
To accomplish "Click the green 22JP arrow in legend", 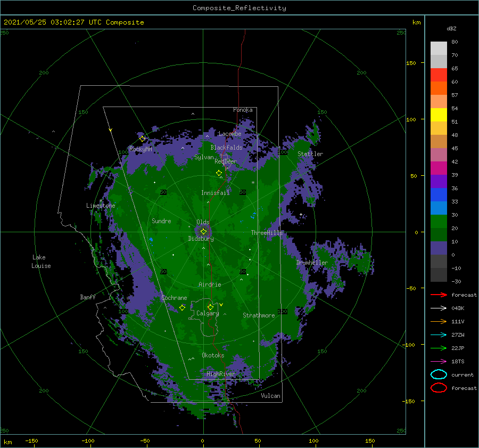I will (439, 348).
